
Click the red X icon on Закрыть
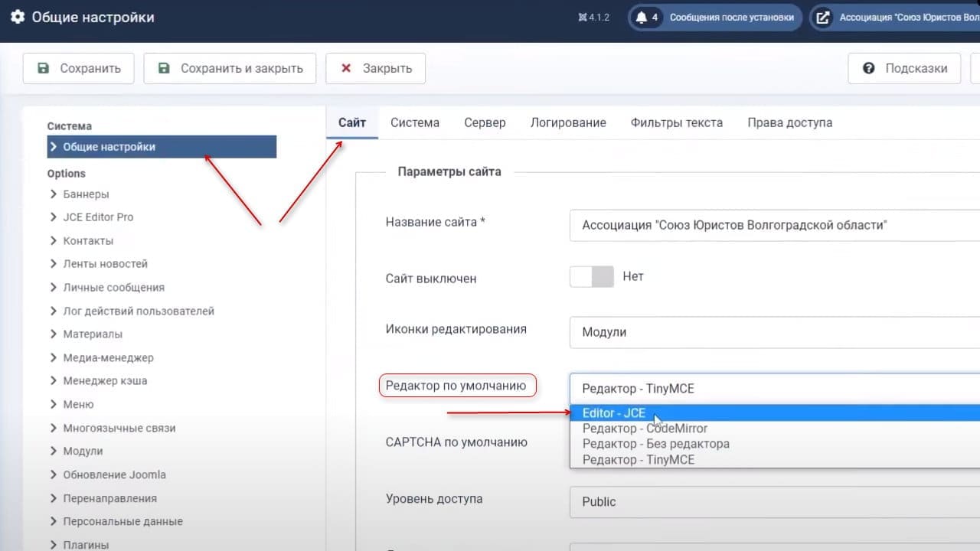click(x=346, y=68)
